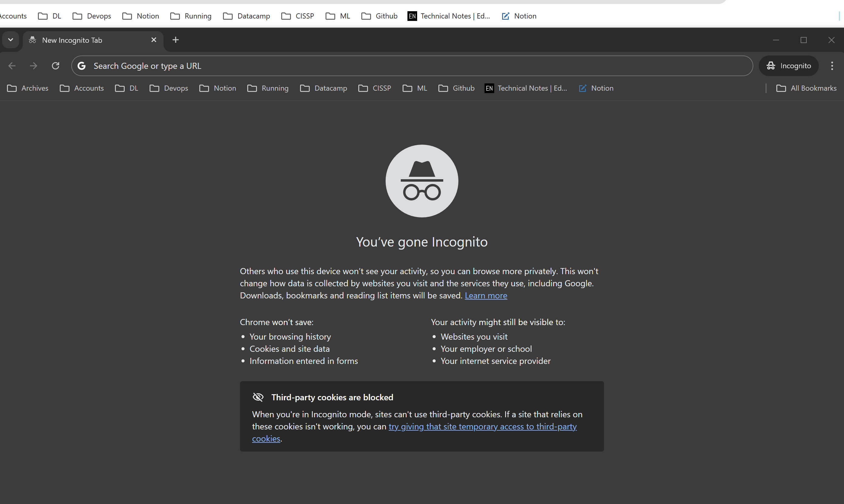
Task: Click the You've gone Incognito heading
Action: coord(422,242)
